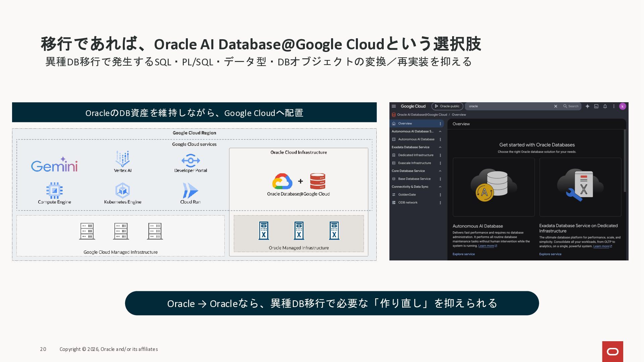This screenshot has width=644, height=362.
Task: Open GoldenGate sidebar item
Action: pos(407,195)
